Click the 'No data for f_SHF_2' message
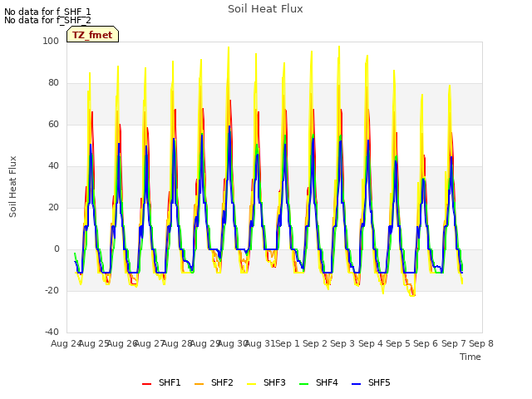The image size is (532, 399). (x=47, y=20)
